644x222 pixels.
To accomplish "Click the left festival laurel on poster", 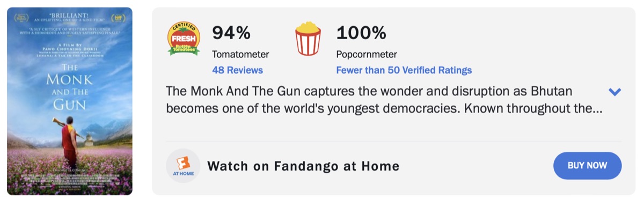I will [x=21, y=18].
